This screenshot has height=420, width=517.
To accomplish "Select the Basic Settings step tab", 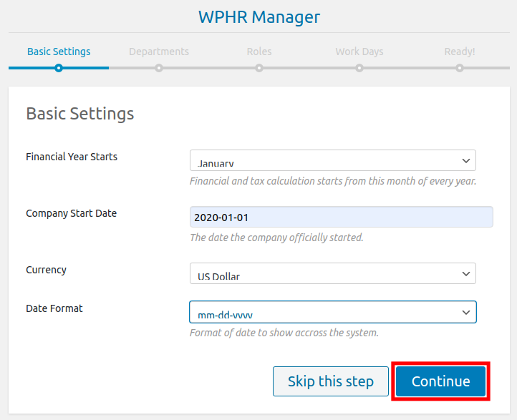I will 59,52.
